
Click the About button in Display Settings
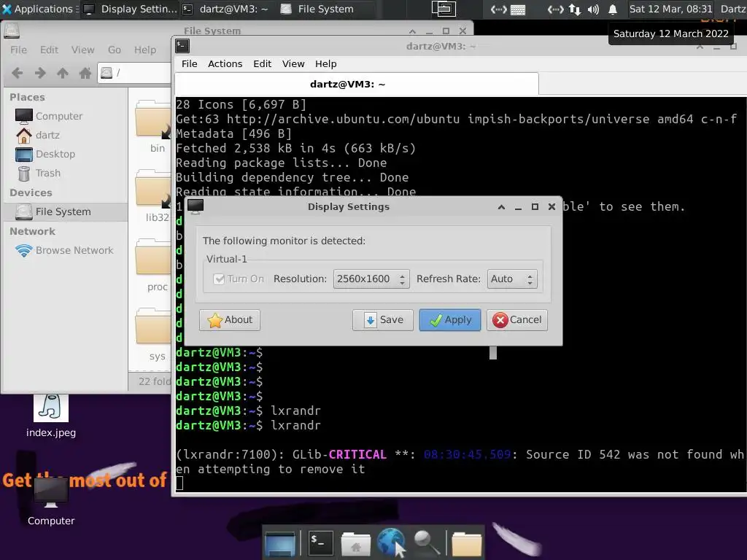230,319
